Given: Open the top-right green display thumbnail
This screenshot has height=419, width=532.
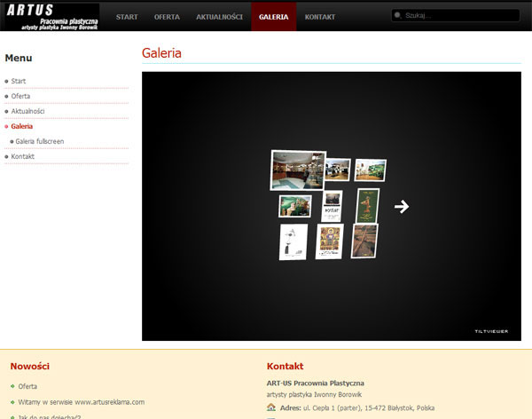Looking at the screenshot, I should (x=370, y=170).
